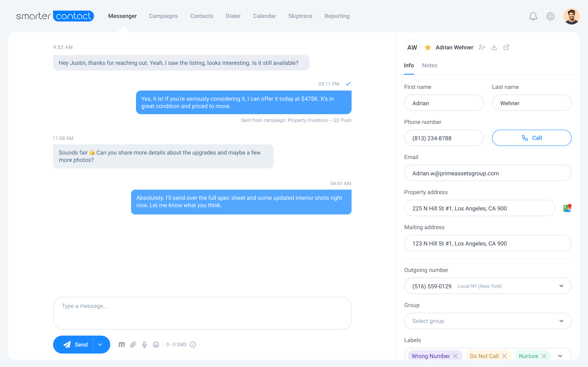Expand the Send options arrow
The height and width of the screenshot is (367, 588).
[100, 344]
